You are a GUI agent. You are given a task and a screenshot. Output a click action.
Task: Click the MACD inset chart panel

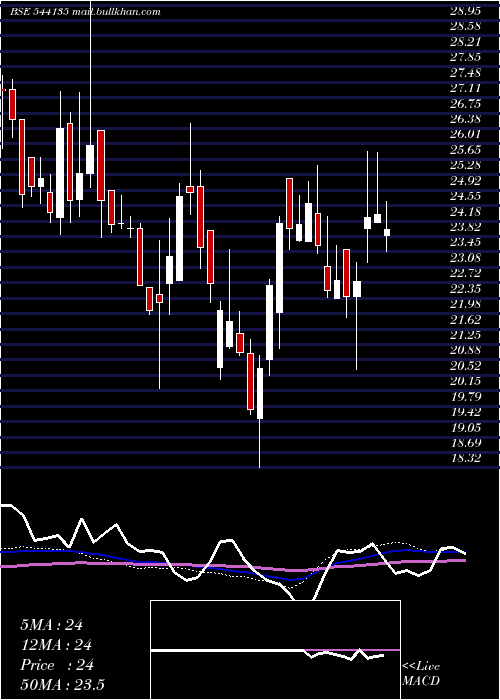point(275,650)
